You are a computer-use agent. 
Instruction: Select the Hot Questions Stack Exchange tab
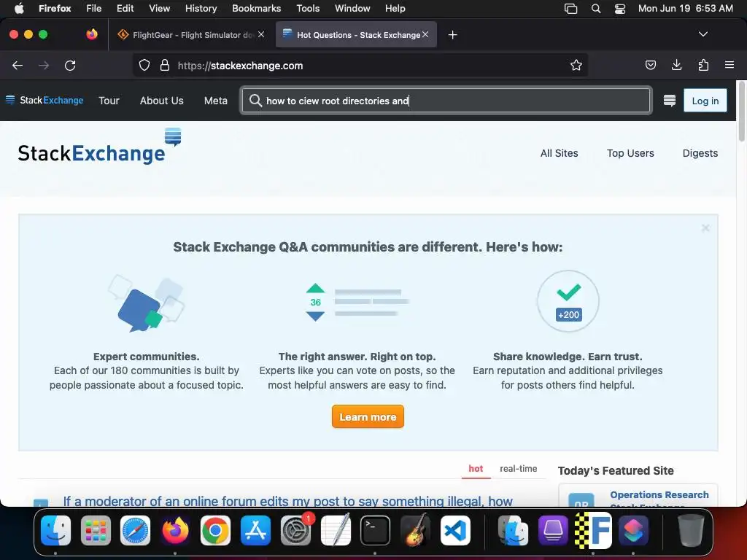356,35
